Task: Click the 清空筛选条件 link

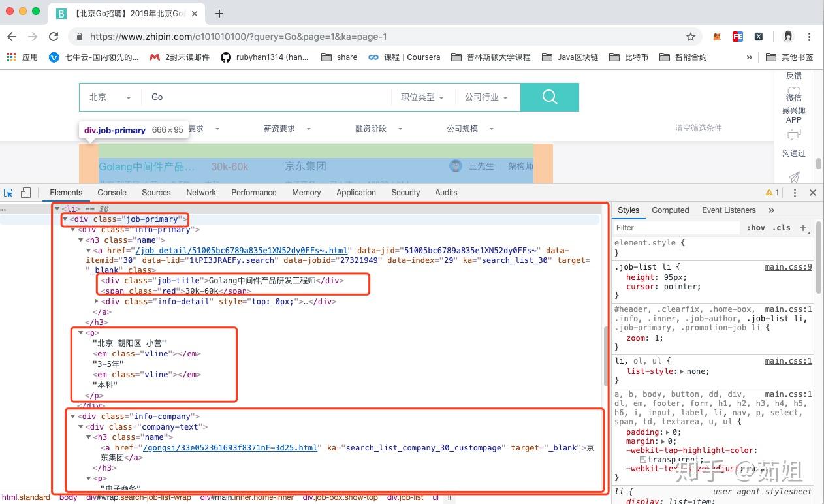Action: [698, 128]
